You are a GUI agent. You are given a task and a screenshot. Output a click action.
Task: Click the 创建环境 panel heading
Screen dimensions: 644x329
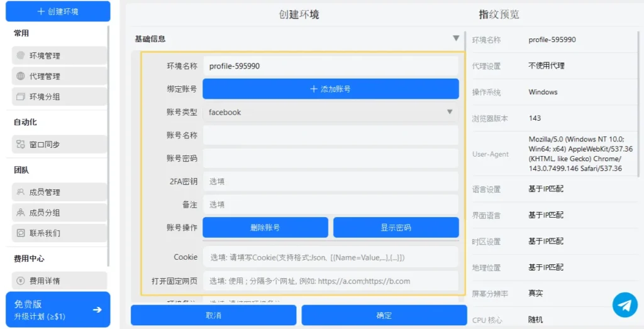coord(299,15)
